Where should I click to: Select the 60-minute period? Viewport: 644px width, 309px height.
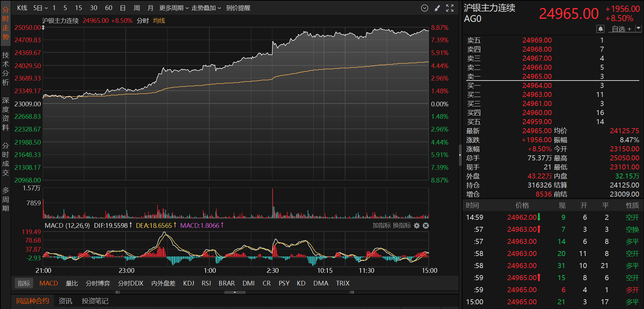[109, 8]
